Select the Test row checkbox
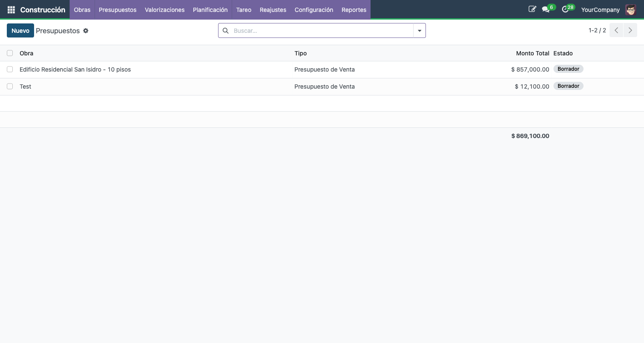The image size is (644, 343). click(10, 86)
